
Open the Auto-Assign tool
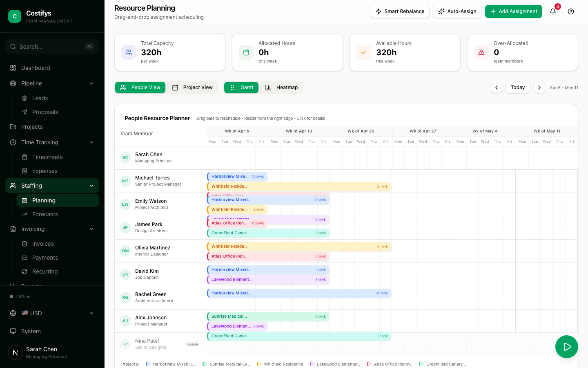coord(457,11)
